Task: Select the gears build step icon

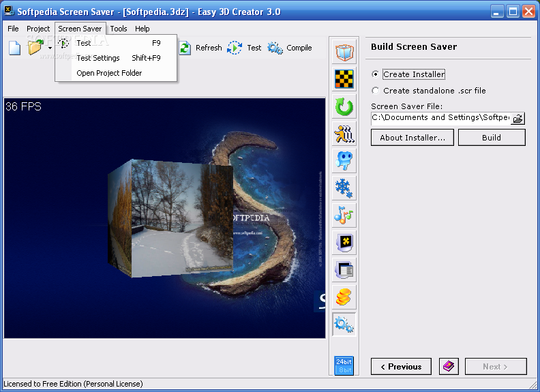Action: [x=344, y=324]
